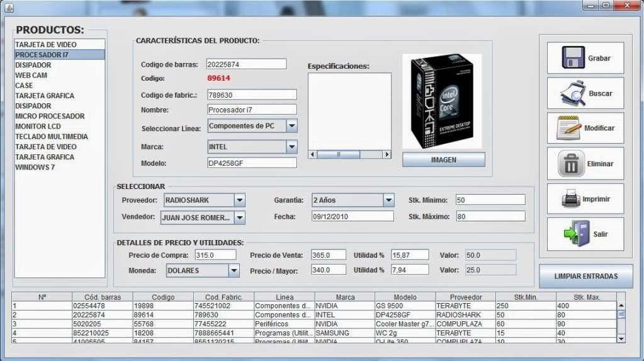
Task: Click the Especificaciones scroll right arrow
Action: coord(387,154)
